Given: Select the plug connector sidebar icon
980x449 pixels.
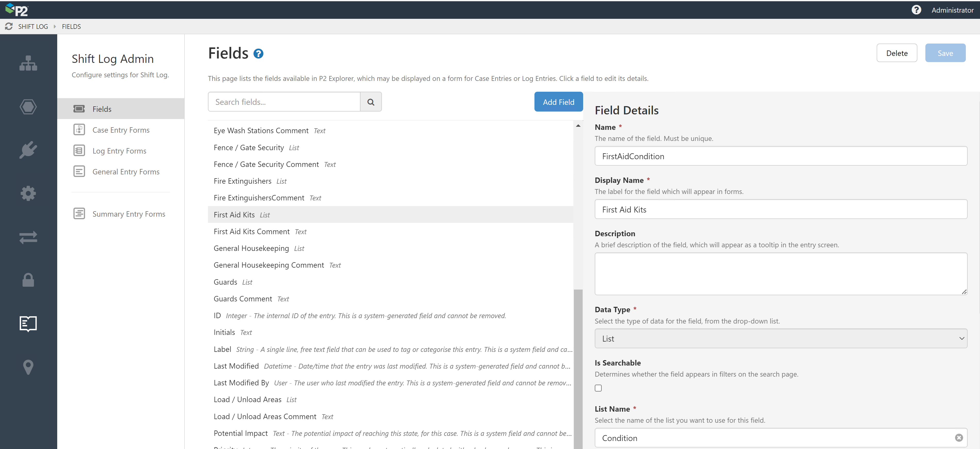Looking at the screenshot, I should coord(28,150).
